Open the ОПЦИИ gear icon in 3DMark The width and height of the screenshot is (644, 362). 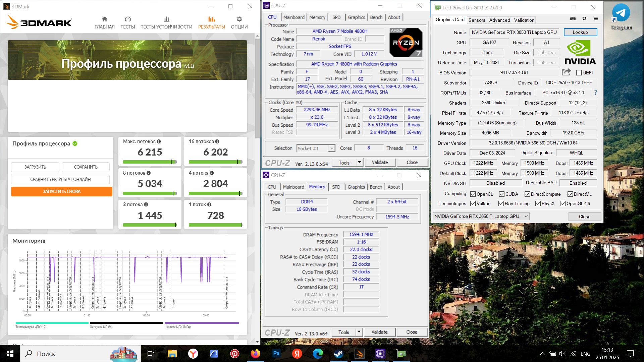pos(239,19)
